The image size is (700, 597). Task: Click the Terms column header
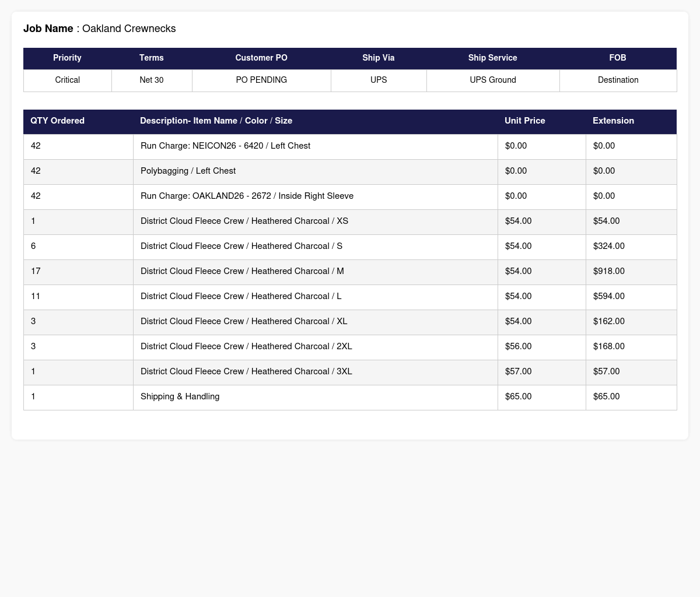152,58
